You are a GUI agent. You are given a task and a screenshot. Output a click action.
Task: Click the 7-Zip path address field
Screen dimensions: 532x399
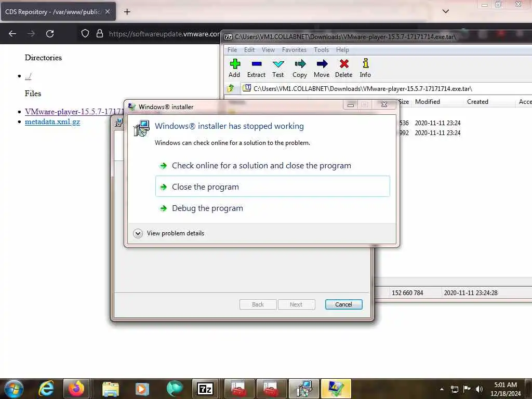pos(387,88)
